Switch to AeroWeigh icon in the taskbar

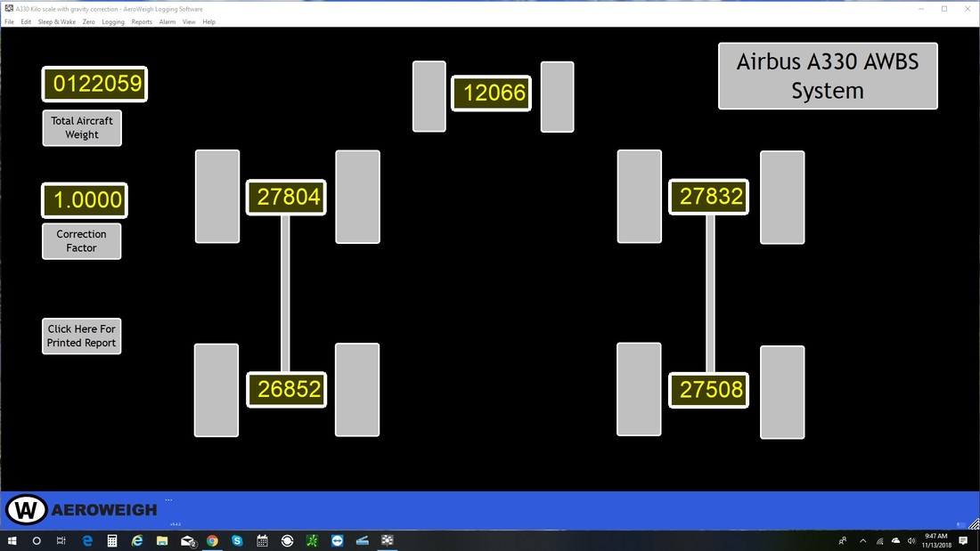(388, 540)
